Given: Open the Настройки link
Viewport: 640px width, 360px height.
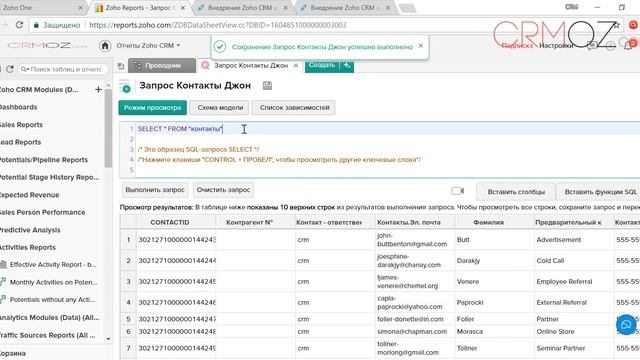Looking at the screenshot, I should [556, 46].
